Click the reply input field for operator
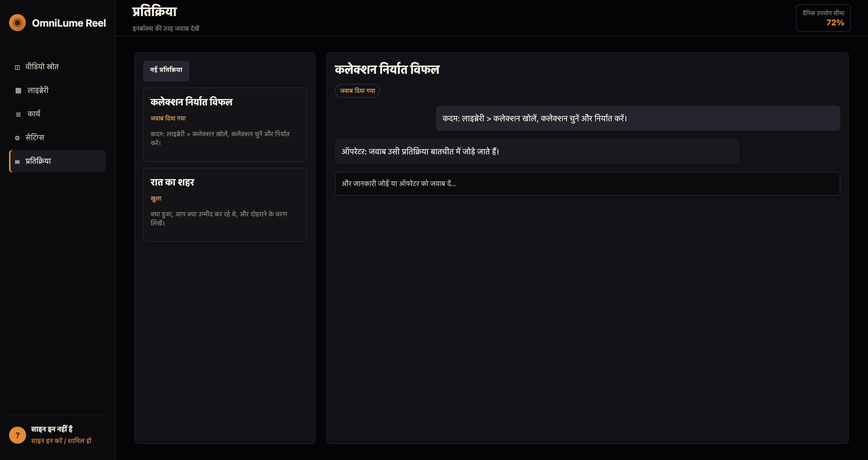The height and width of the screenshot is (460, 868). pos(587,184)
